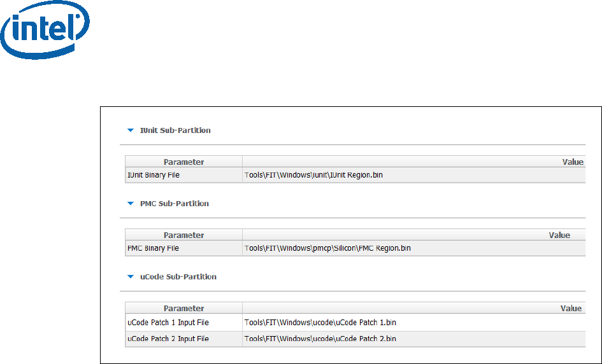Select the IUnit Binary File parameter cell

[154, 175]
